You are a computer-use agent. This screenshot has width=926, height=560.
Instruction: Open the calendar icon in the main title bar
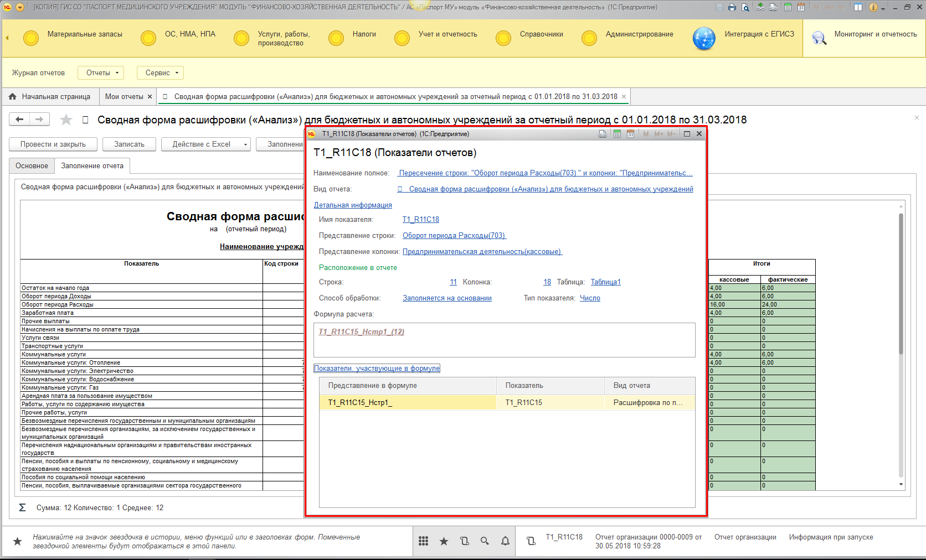[801, 7]
